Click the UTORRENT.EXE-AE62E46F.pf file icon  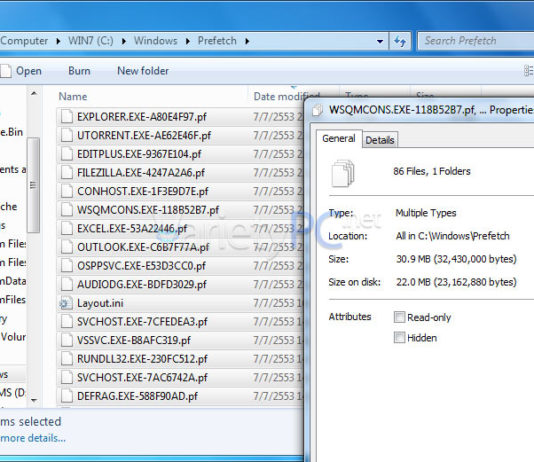(67, 136)
